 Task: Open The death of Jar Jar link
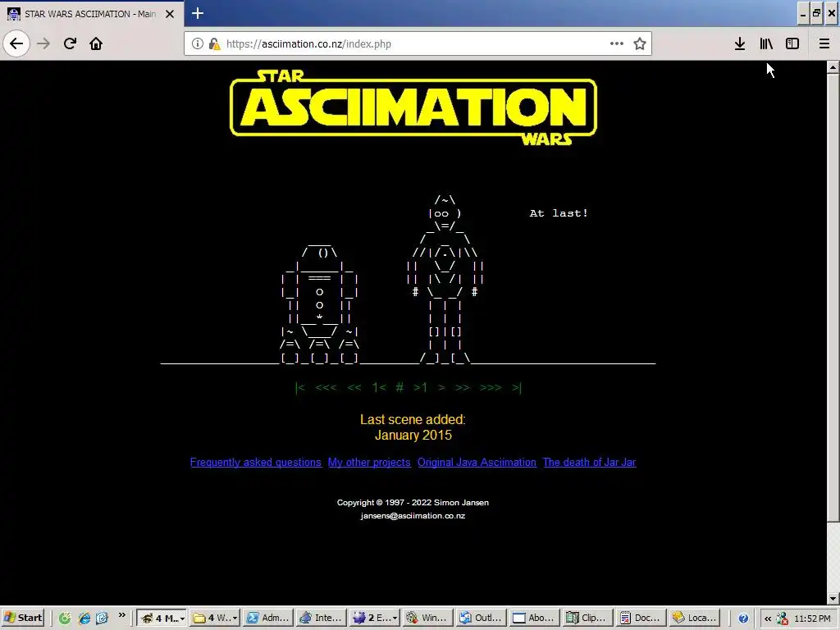click(x=589, y=463)
